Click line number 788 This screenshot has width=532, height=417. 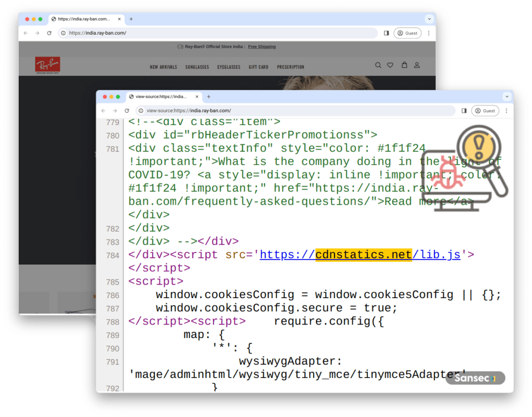pos(113,322)
